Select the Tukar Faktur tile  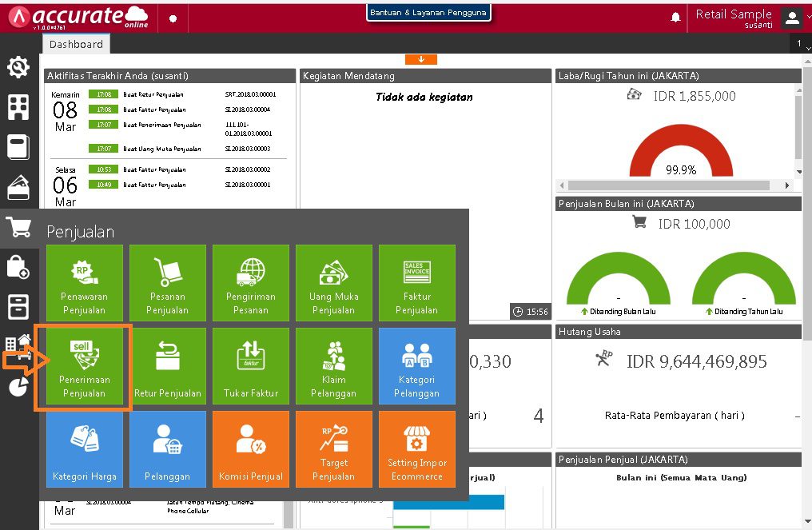tap(251, 366)
